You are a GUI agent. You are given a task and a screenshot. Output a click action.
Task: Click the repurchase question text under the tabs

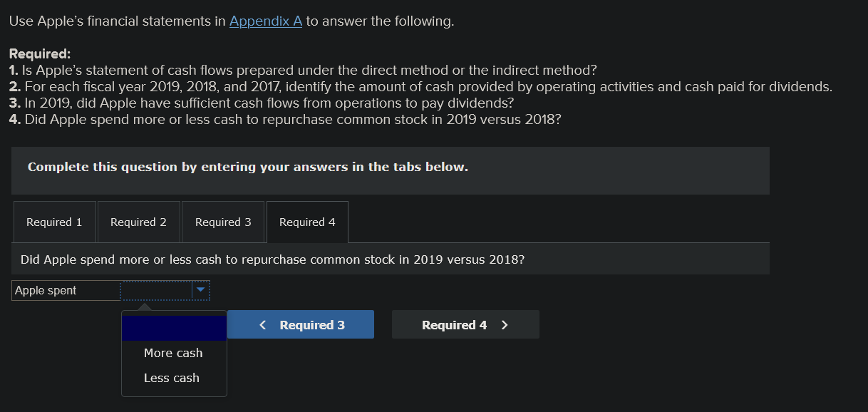(272, 259)
